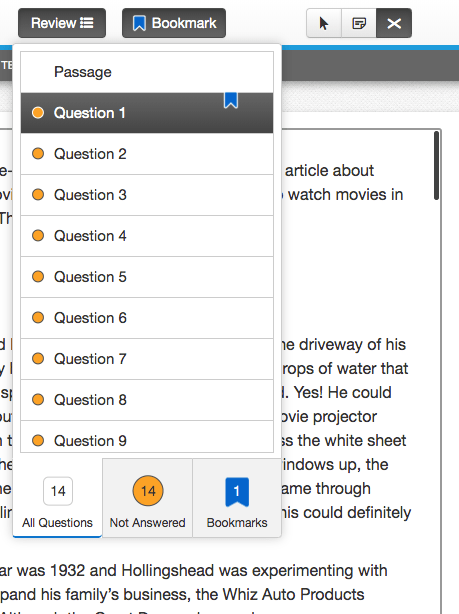
Task: Select the pointer arrow tool
Action: (x=324, y=23)
